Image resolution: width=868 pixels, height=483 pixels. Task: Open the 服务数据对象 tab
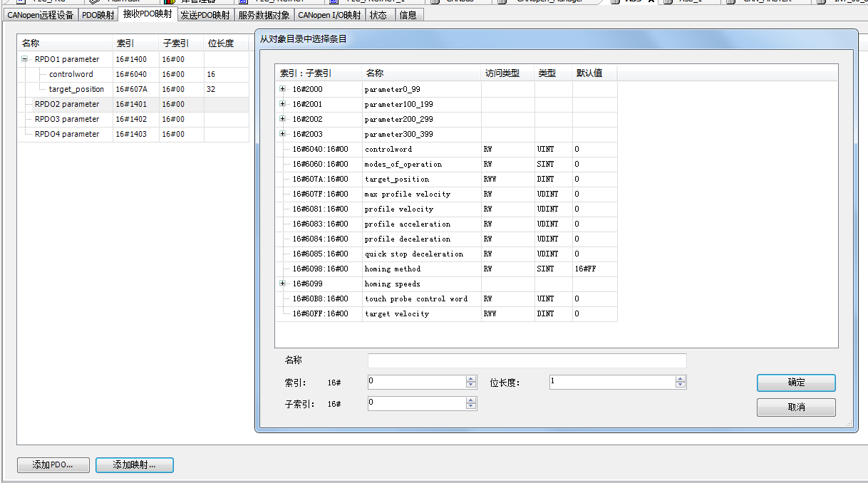pos(264,14)
